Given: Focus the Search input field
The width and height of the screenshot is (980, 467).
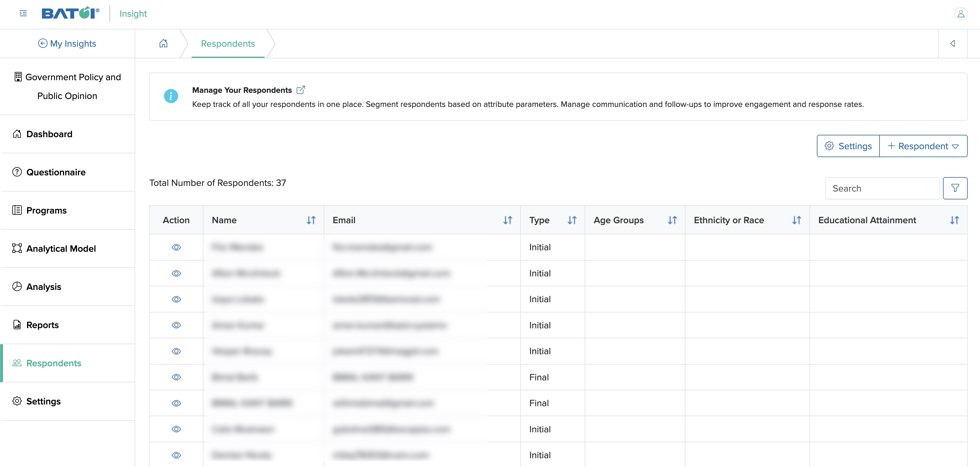Looking at the screenshot, I should pyautogui.click(x=883, y=188).
